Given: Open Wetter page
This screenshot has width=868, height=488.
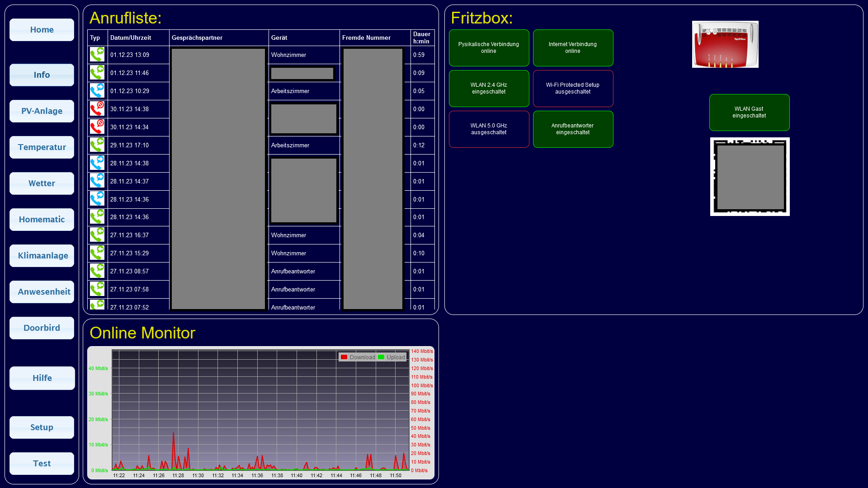Looking at the screenshot, I should [42, 183].
